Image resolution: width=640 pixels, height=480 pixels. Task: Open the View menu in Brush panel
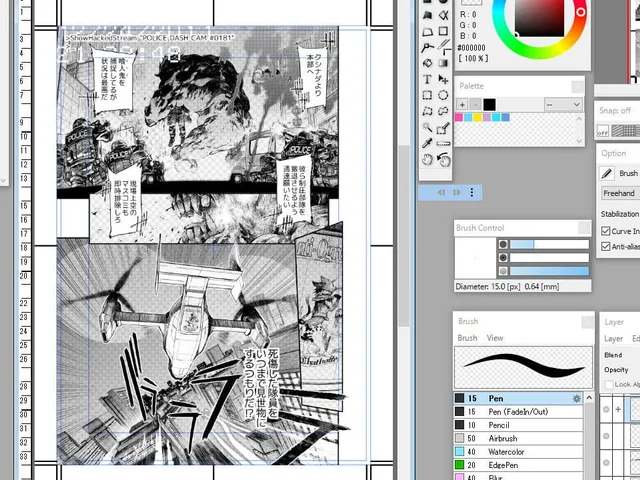click(x=495, y=338)
